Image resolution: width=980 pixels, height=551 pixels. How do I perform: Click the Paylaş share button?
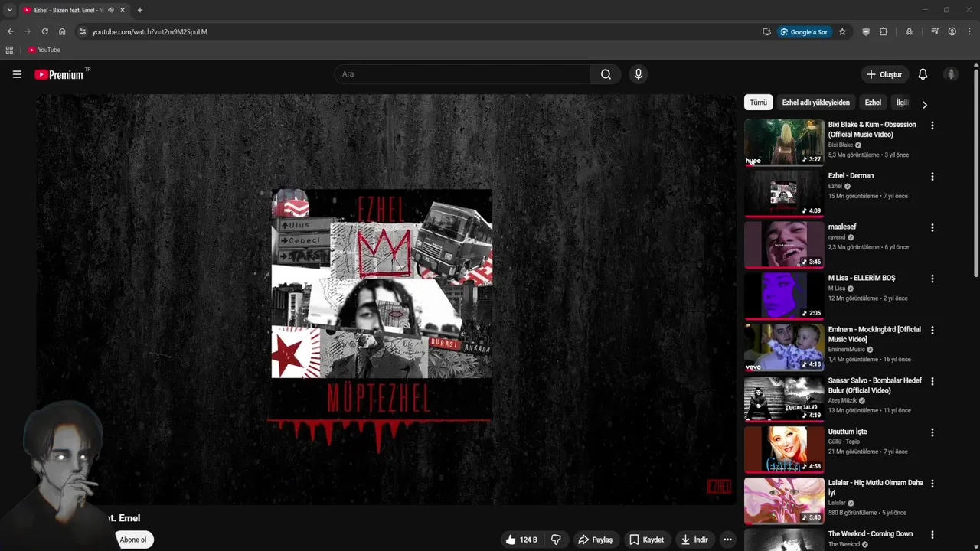pyautogui.click(x=595, y=540)
